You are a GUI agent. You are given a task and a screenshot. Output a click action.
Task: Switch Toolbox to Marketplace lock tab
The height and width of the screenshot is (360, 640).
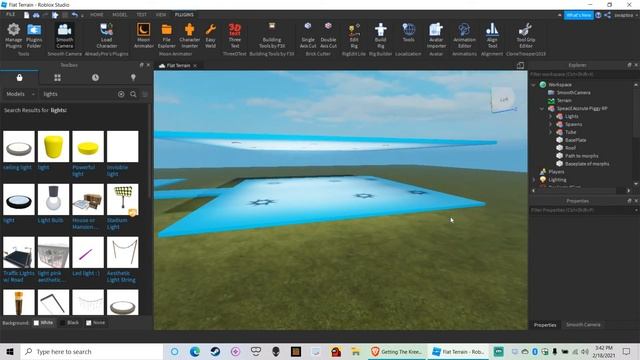pos(19,78)
